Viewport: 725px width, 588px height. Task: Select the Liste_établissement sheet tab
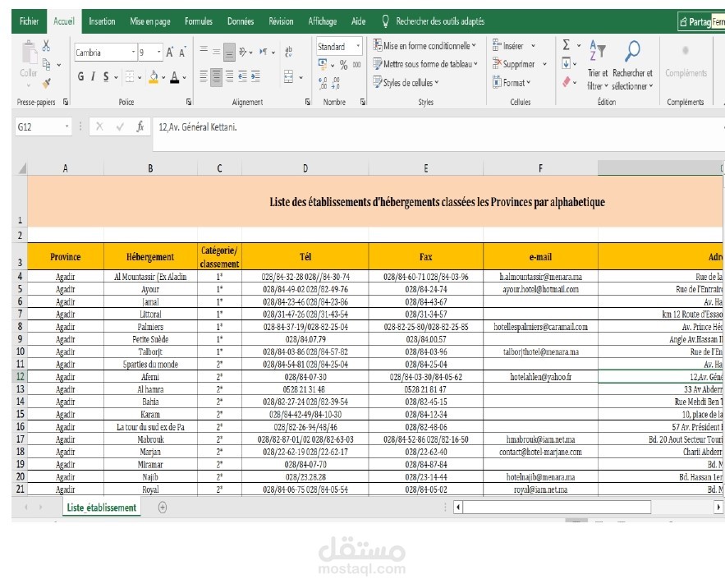101,508
